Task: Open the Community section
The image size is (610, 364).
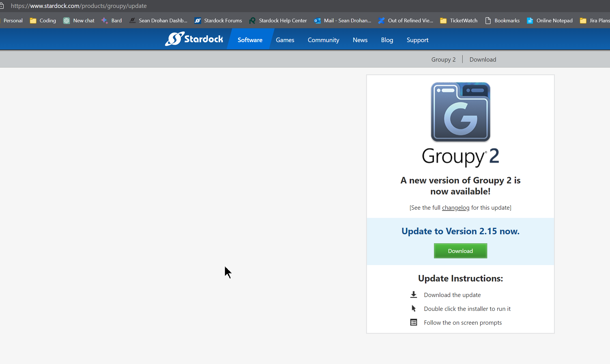Action: tap(323, 40)
